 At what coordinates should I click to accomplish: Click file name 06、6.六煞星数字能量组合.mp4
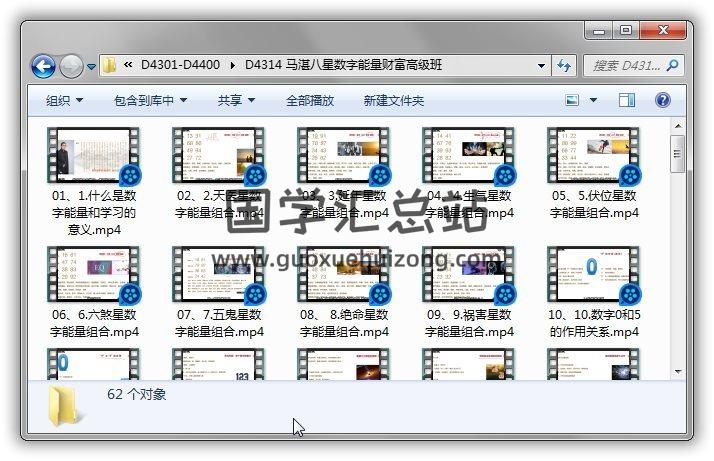pos(94,323)
